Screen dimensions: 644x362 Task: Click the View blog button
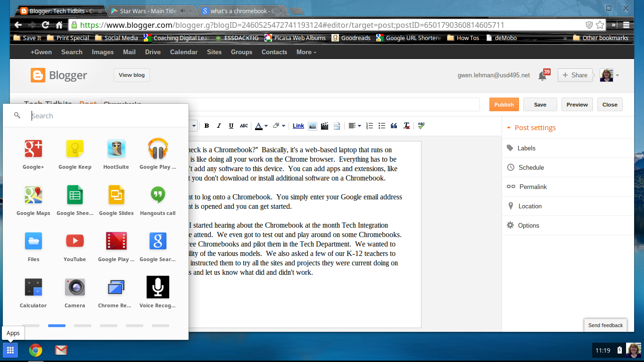click(x=132, y=75)
